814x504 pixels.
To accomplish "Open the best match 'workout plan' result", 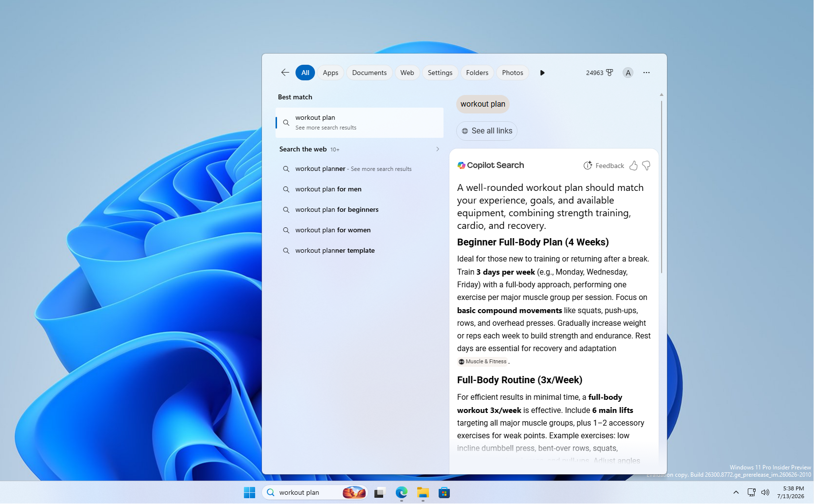I will tap(359, 122).
